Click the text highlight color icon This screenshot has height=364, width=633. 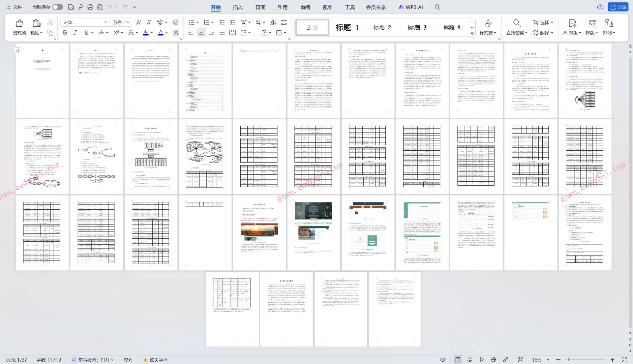pyautogui.click(x=146, y=32)
